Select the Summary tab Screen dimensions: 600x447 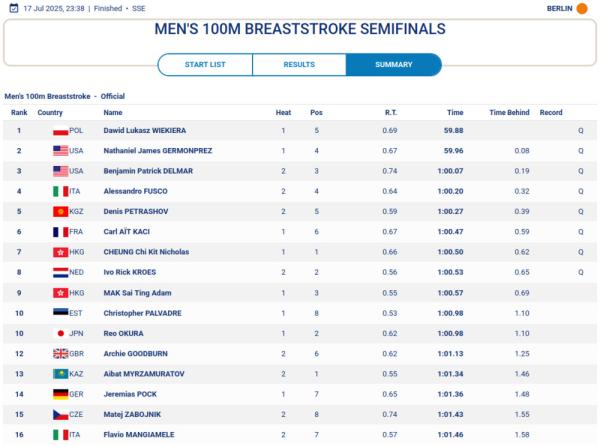pyautogui.click(x=393, y=64)
